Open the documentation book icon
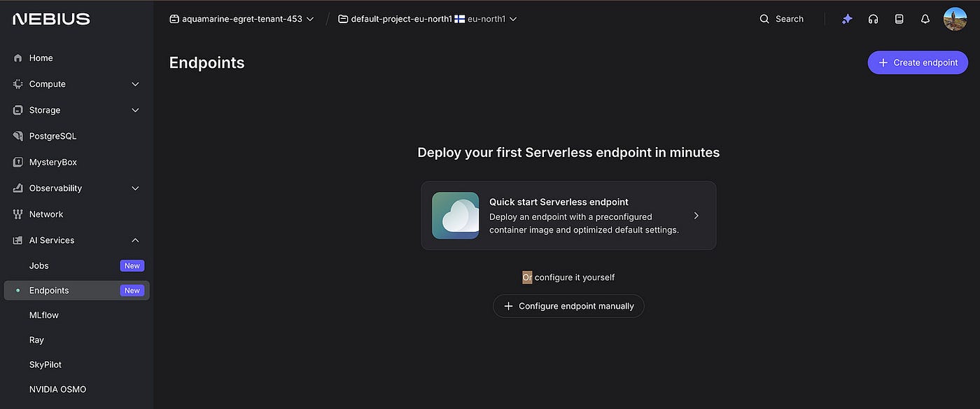This screenshot has height=409, width=980. pos(899,19)
